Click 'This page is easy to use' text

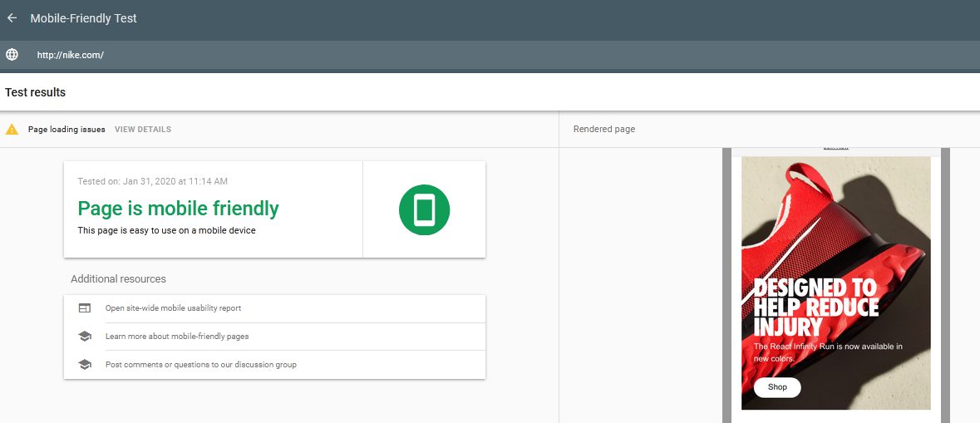tap(166, 230)
